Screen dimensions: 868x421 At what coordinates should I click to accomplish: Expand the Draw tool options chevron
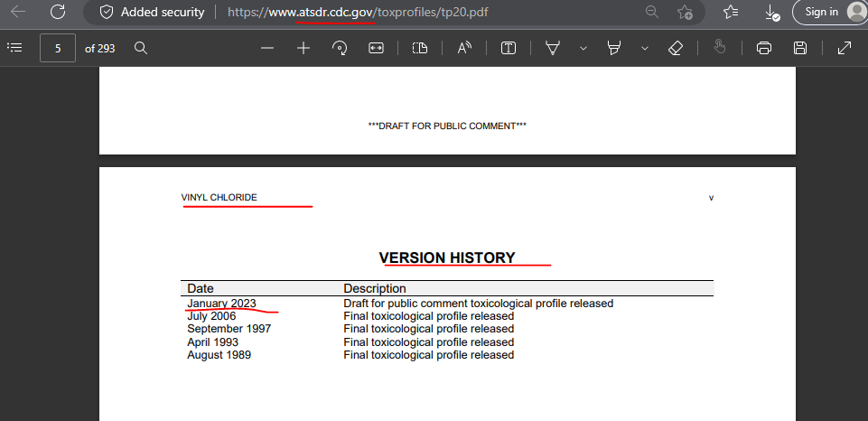coord(583,48)
